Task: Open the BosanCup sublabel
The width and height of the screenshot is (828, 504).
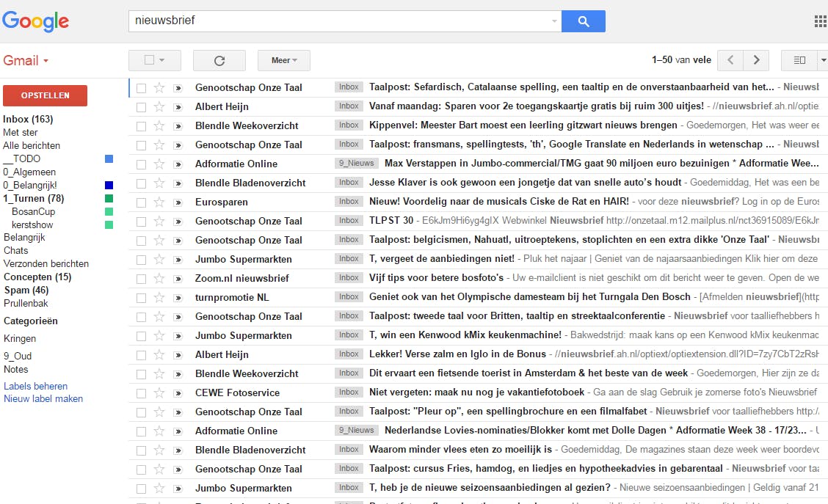Action: tap(33, 211)
